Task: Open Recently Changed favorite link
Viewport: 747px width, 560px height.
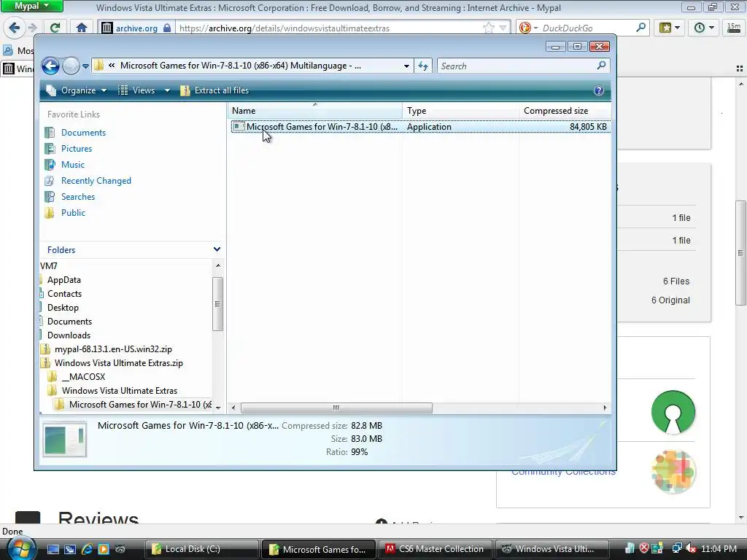Action: 96,181
